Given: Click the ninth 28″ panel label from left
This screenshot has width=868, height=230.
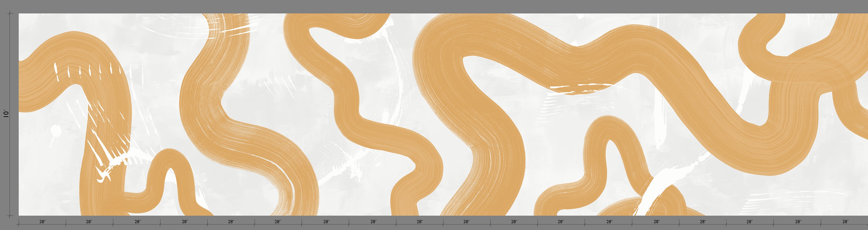Looking at the screenshot, I should pyautogui.click(x=419, y=221).
